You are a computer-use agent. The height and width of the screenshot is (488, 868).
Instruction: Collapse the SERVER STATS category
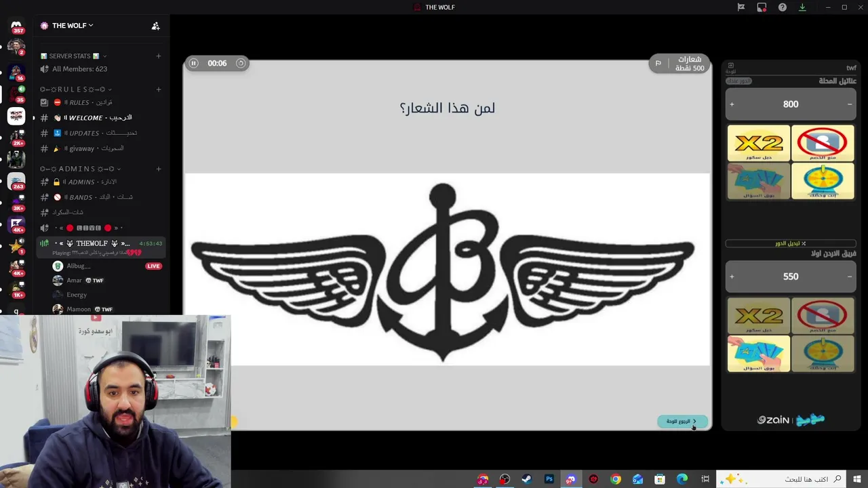[x=73, y=56]
